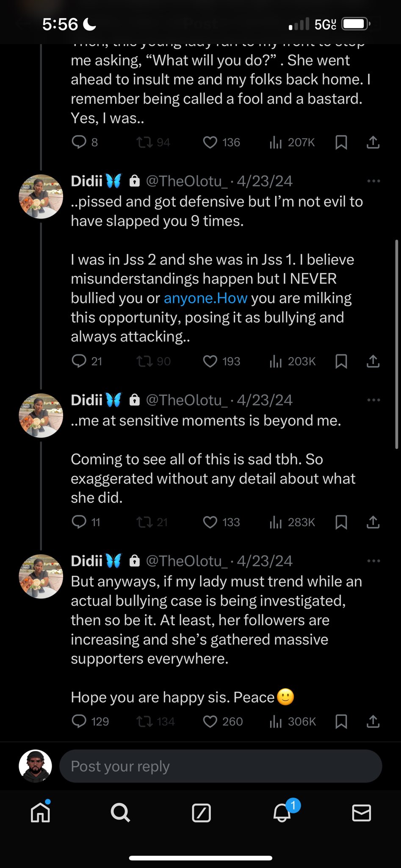Like the tweet with 193 likes
The image size is (401, 868).
coord(210,361)
